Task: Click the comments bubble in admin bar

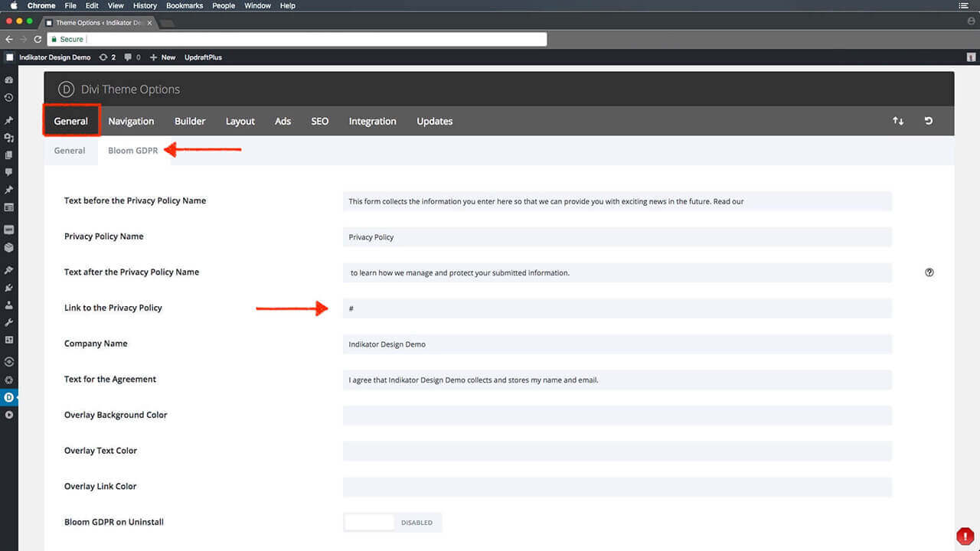Action: [129, 57]
